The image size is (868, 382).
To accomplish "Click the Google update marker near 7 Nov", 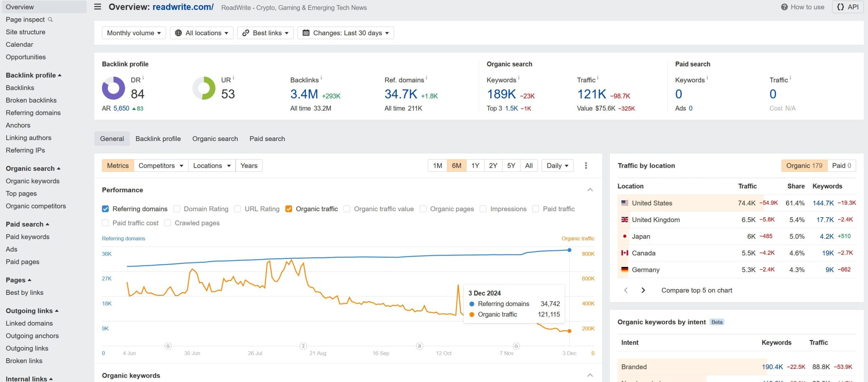I will [x=516, y=346].
